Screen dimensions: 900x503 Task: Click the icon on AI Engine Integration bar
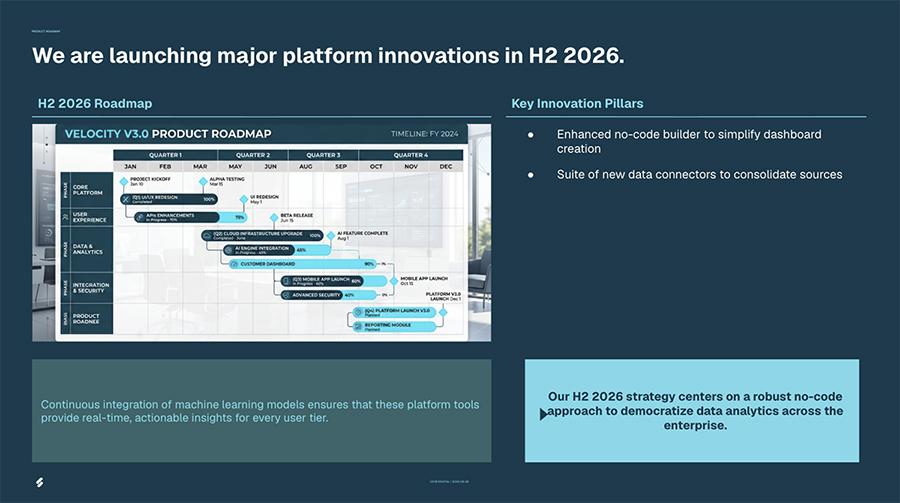pos(228,250)
